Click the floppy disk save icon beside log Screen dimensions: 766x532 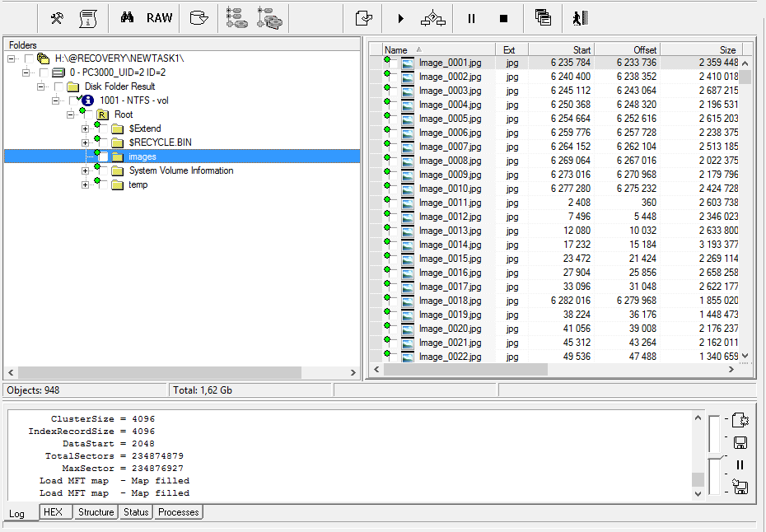740,442
